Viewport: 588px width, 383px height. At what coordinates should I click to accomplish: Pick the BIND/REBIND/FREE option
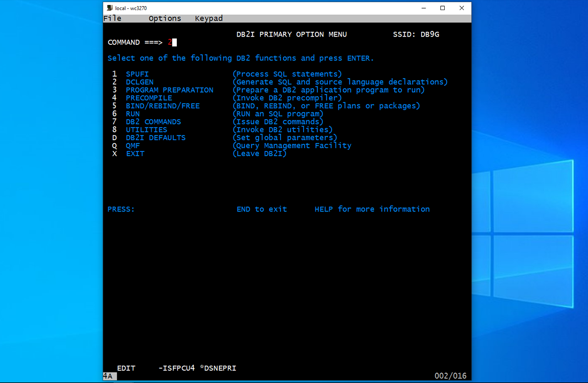[162, 106]
